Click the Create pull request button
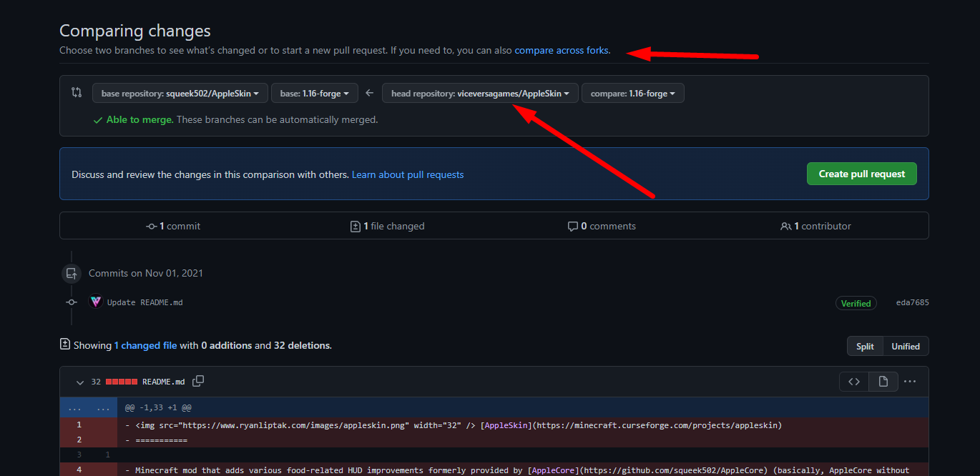The width and height of the screenshot is (980, 476). click(861, 173)
